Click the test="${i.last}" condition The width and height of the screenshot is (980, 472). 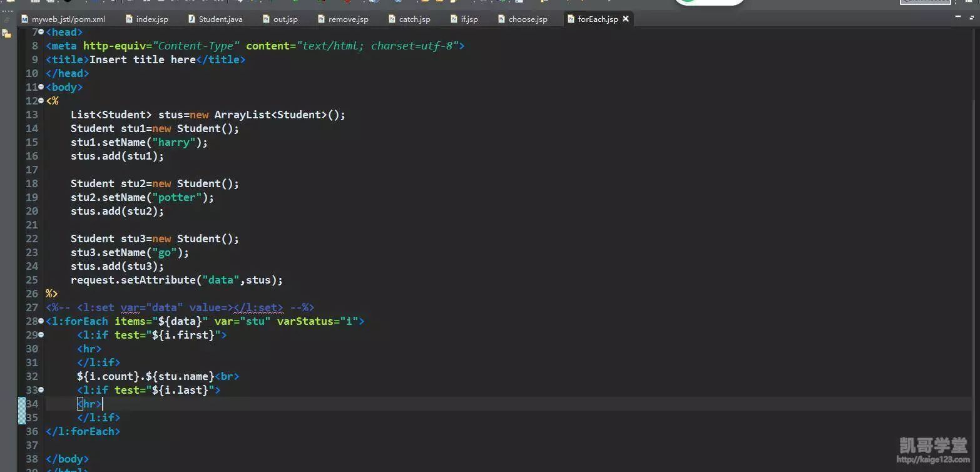(165, 390)
